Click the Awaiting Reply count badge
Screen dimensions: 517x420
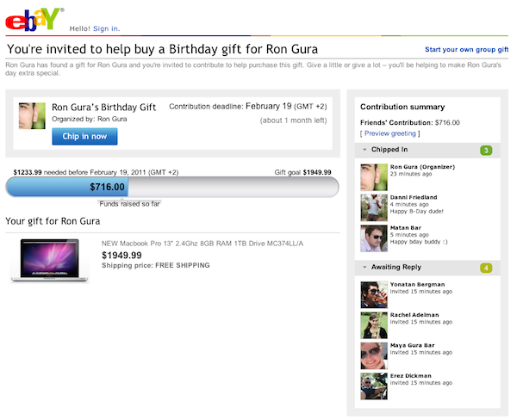point(486,268)
